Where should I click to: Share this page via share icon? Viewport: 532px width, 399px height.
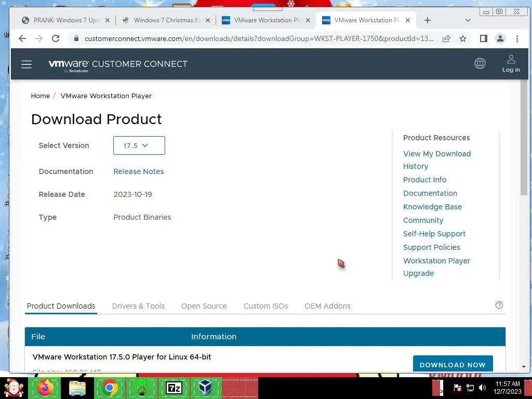(446, 38)
